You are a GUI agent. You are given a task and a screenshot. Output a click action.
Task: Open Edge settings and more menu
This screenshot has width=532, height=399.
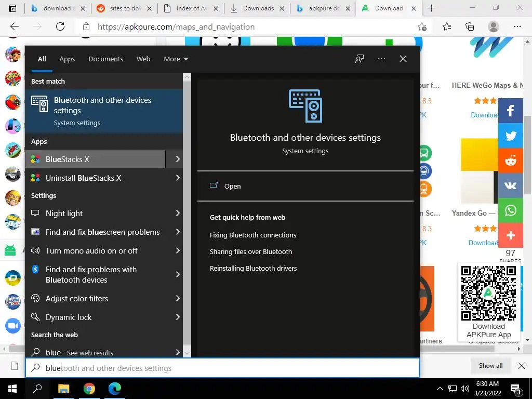[517, 26]
